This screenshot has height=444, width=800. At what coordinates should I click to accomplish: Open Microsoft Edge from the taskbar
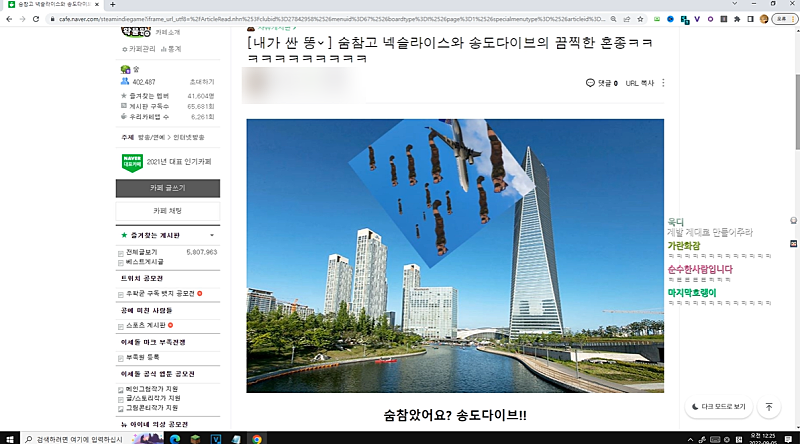(x=172, y=438)
